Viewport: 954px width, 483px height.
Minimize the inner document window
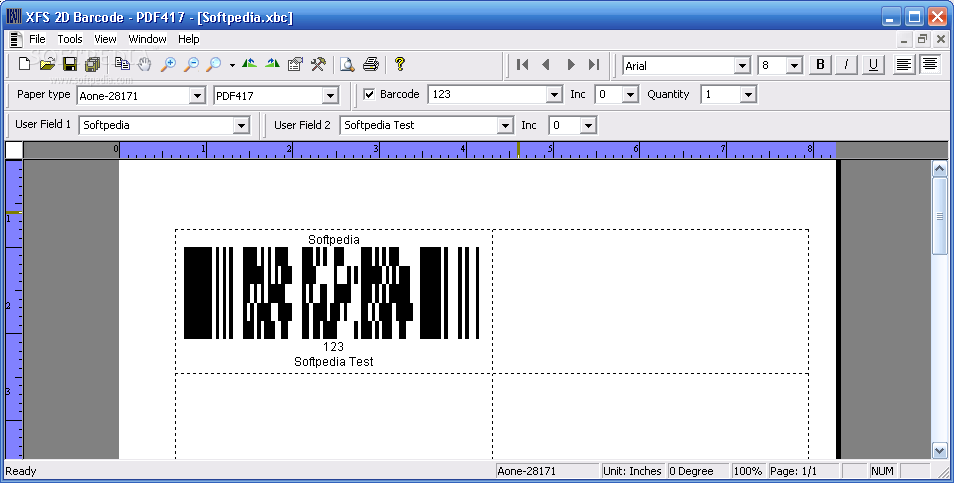point(904,40)
